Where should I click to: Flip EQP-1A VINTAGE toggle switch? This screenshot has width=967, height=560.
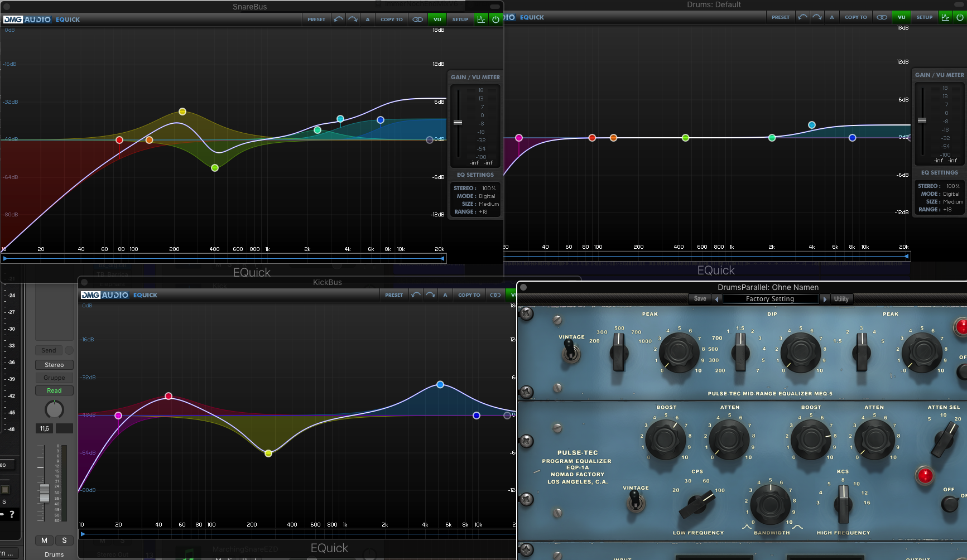635,502
